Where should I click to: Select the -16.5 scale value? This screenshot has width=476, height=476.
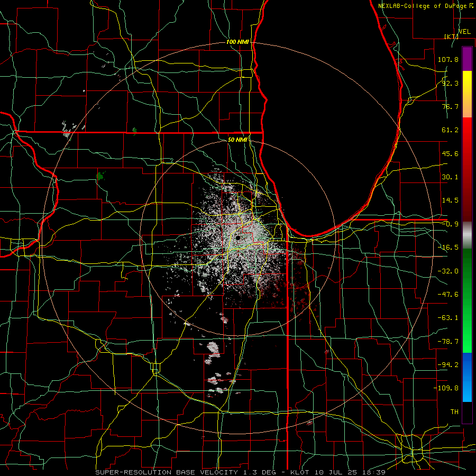pyautogui.click(x=448, y=248)
